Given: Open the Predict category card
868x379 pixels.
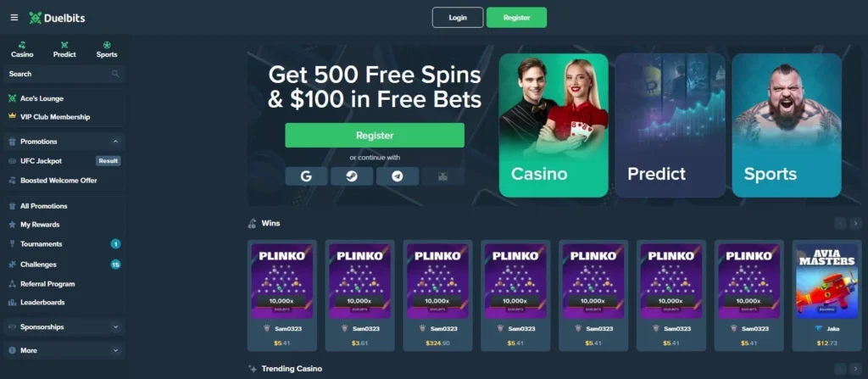Looking at the screenshot, I should (670, 125).
